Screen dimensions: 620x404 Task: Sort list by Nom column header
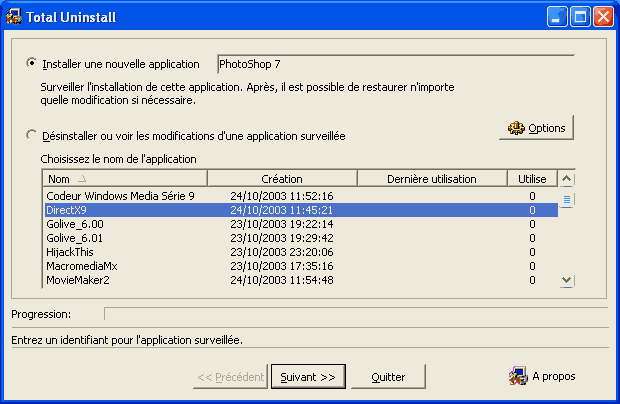[125, 179]
